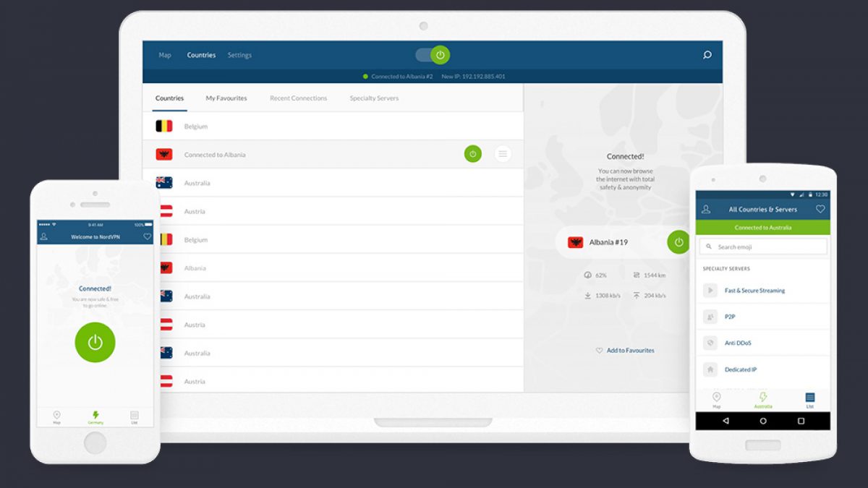Click the power button next to Albania #19
Image resolution: width=868 pixels, height=488 pixels.
[x=678, y=242]
